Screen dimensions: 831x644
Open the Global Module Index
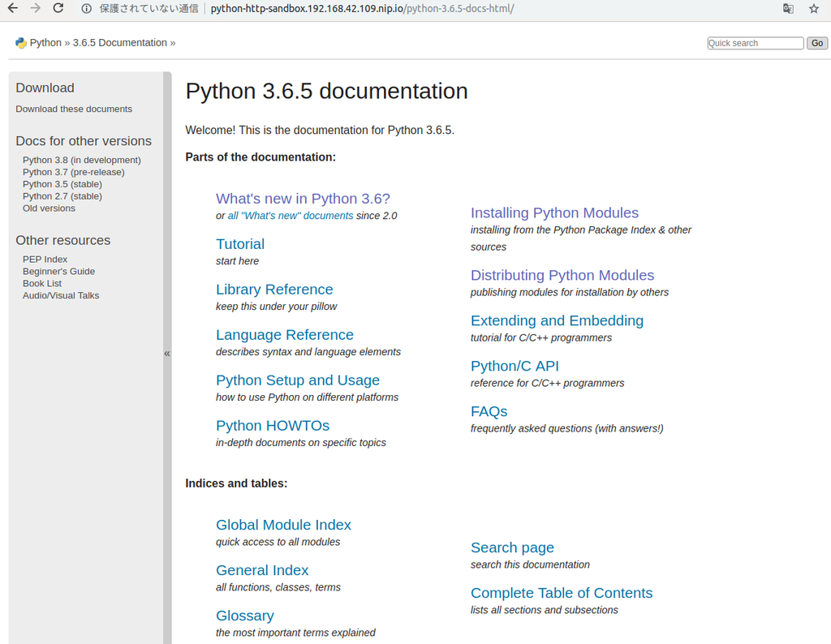pos(283,525)
